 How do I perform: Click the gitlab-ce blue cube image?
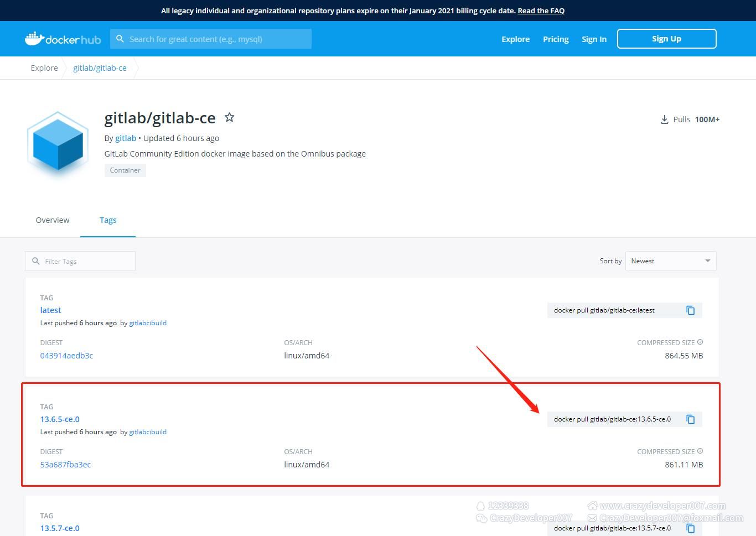coord(58,145)
